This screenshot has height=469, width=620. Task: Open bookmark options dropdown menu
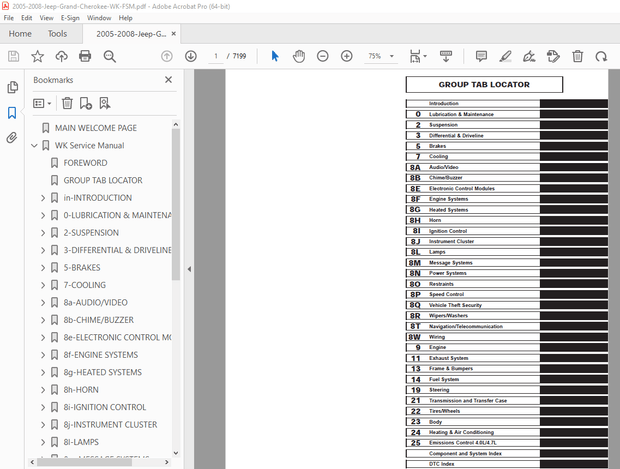point(42,103)
